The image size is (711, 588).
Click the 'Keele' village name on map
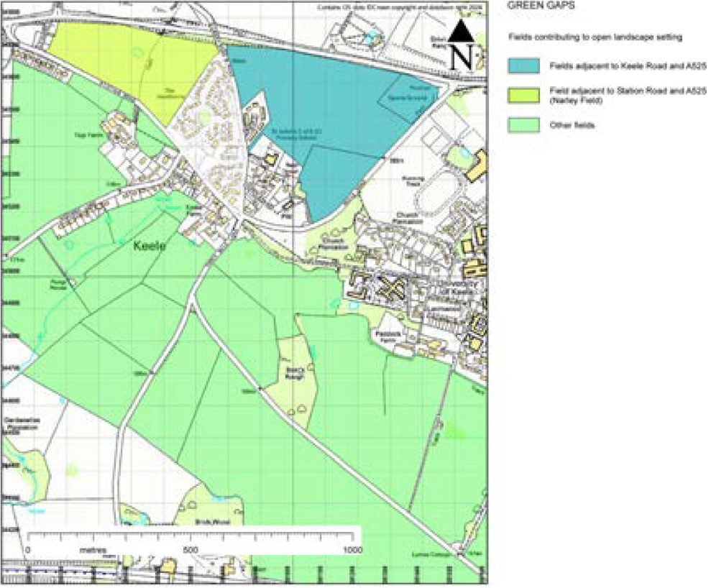pos(150,246)
